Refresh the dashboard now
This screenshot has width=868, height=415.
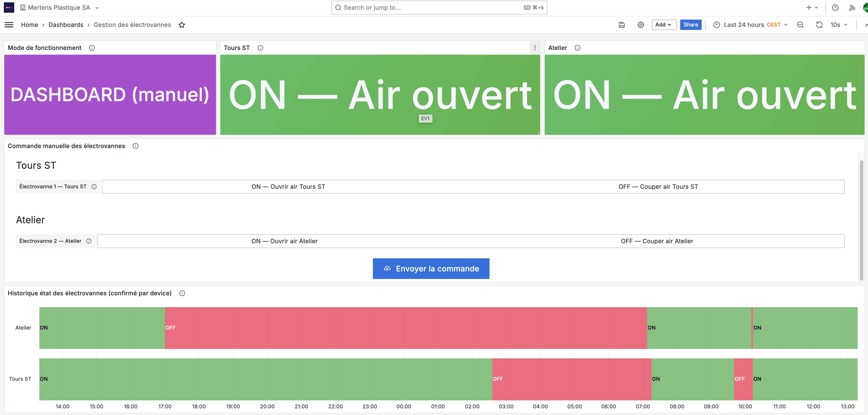[x=819, y=25]
